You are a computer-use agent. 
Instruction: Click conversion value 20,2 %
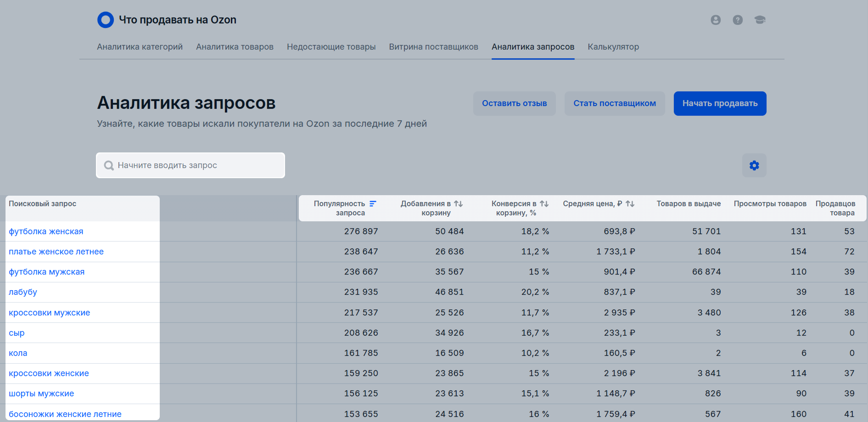tap(535, 292)
